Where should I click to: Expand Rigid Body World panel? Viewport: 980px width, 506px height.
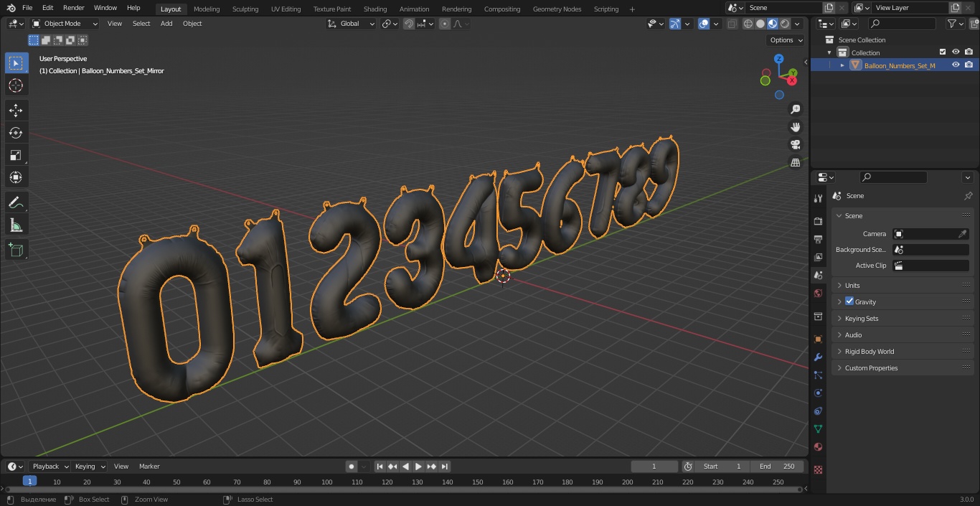click(x=903, y=351)
